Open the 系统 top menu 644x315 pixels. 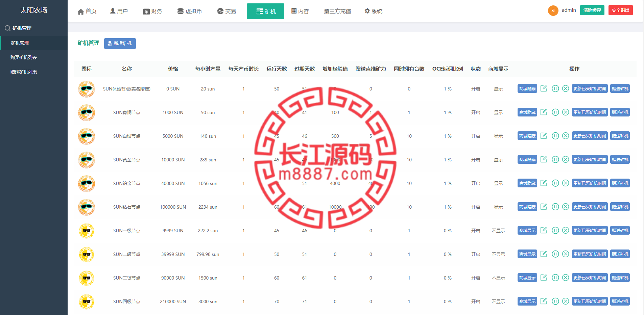pyautogui.click(x=374, y=11)
